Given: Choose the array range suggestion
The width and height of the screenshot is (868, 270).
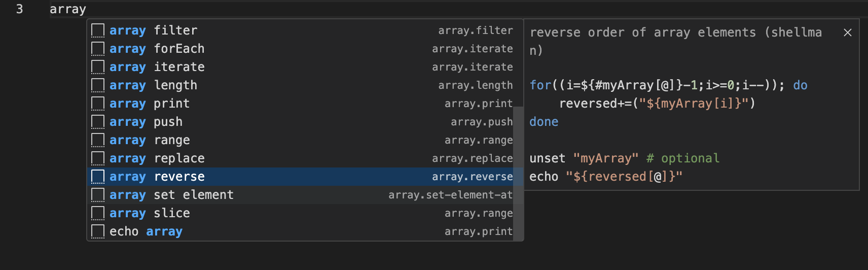Looking at the screenshot, I should pyautogui.click(x=305, y=140).
